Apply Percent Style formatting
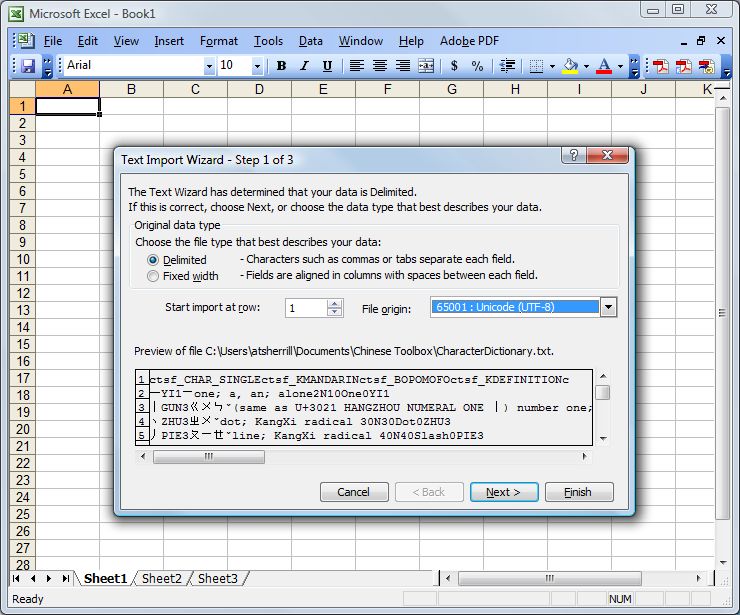The image size is (740, 615). pyautogui.click(x=477, y=66)
